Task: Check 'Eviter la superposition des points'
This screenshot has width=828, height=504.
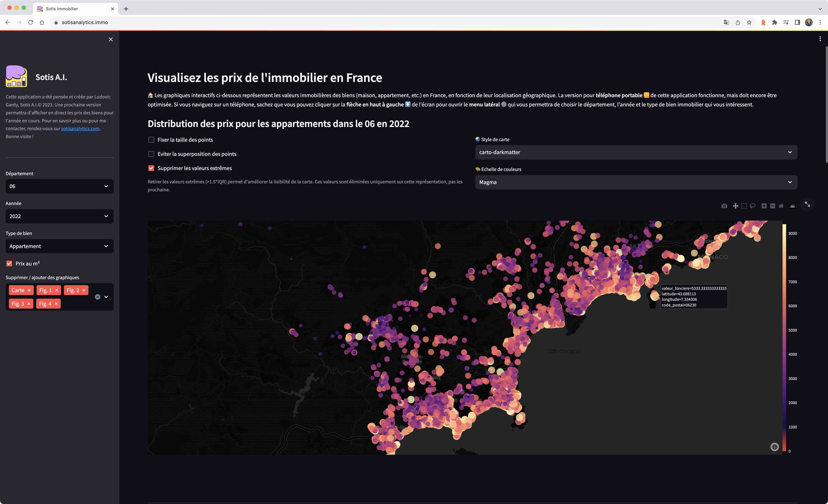Action: tap(151, 154)
